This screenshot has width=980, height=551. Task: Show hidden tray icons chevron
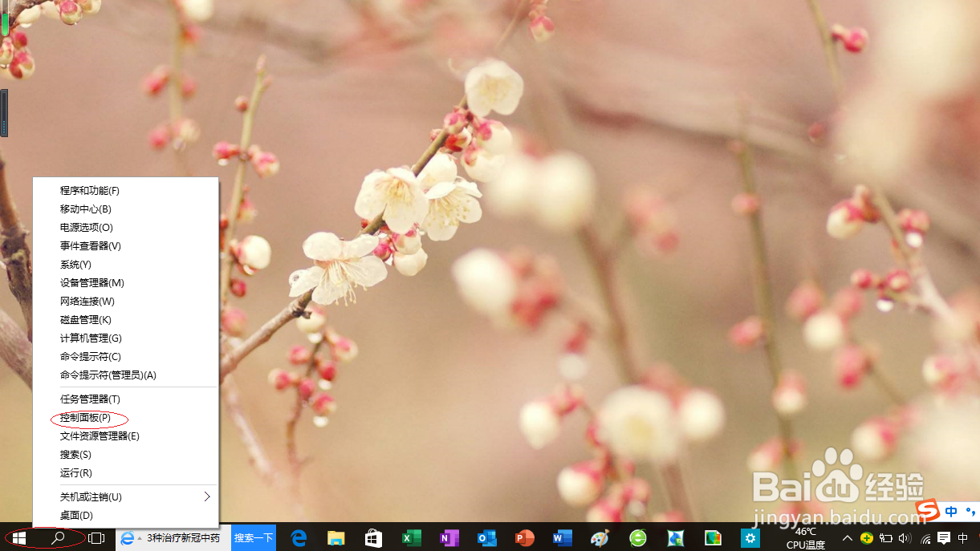click(x=848, y=538)
